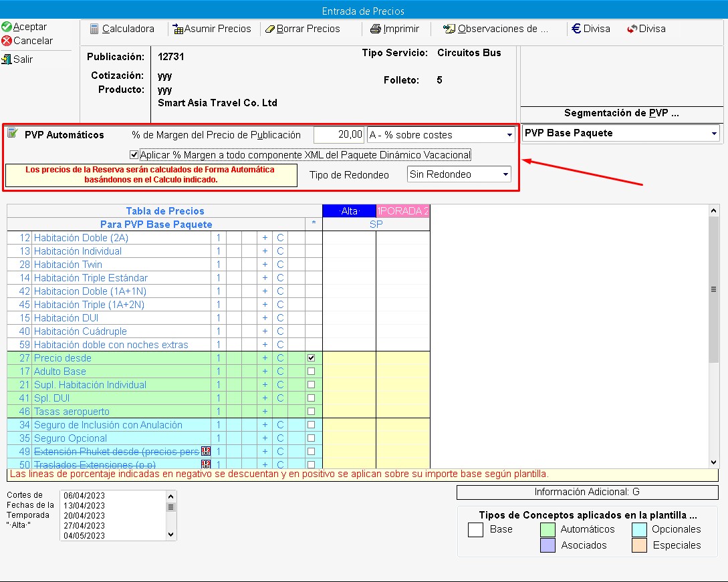Click the Habitación Triple Estándar row label
This screenshot has width=728, height=582.
90,278
